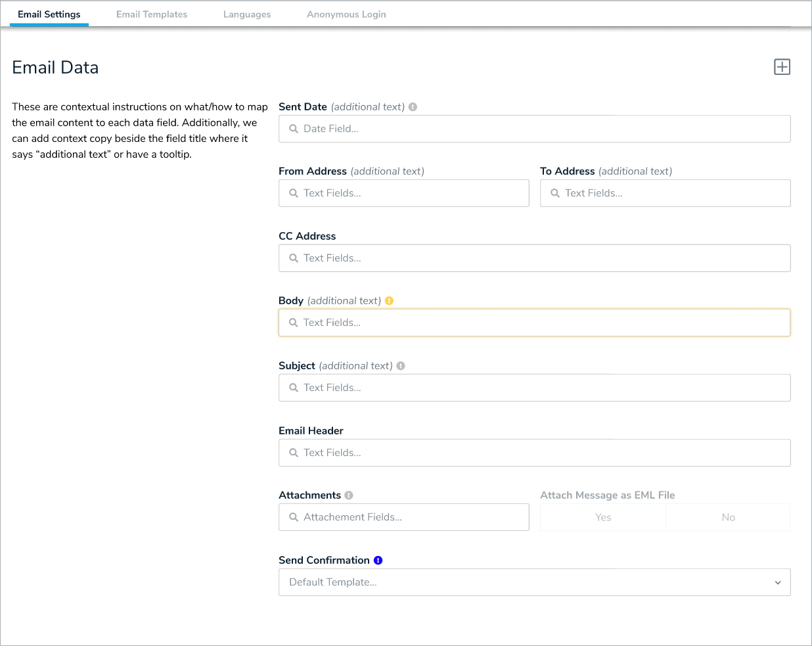The width and height of the screenshot is (812, 646).
Task: Click the search icon in To Address field
Action: click(x=555, y=193)
